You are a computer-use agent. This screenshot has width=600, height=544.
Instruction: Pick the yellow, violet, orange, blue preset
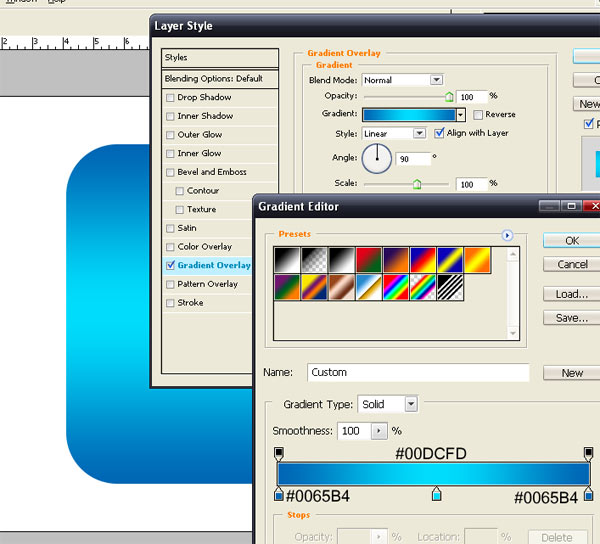[x=314, y=287]
